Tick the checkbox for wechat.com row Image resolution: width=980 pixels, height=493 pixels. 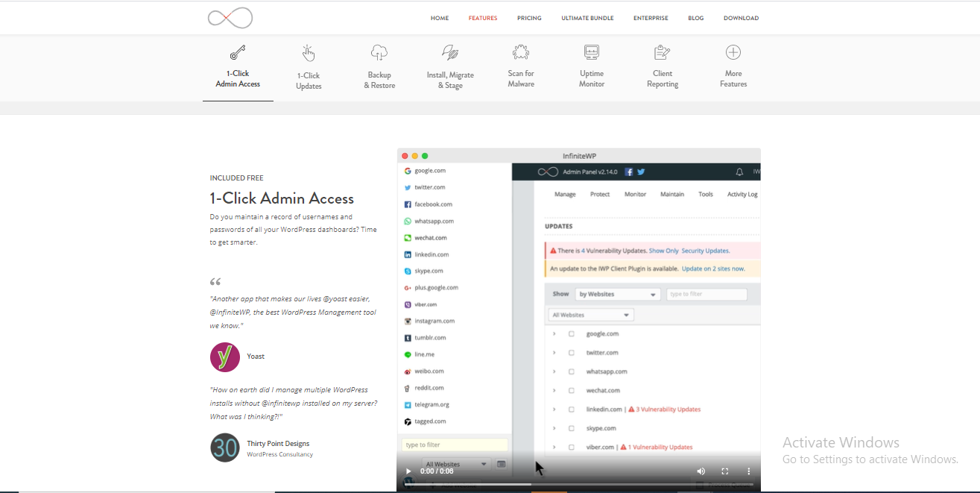[572, 390]
